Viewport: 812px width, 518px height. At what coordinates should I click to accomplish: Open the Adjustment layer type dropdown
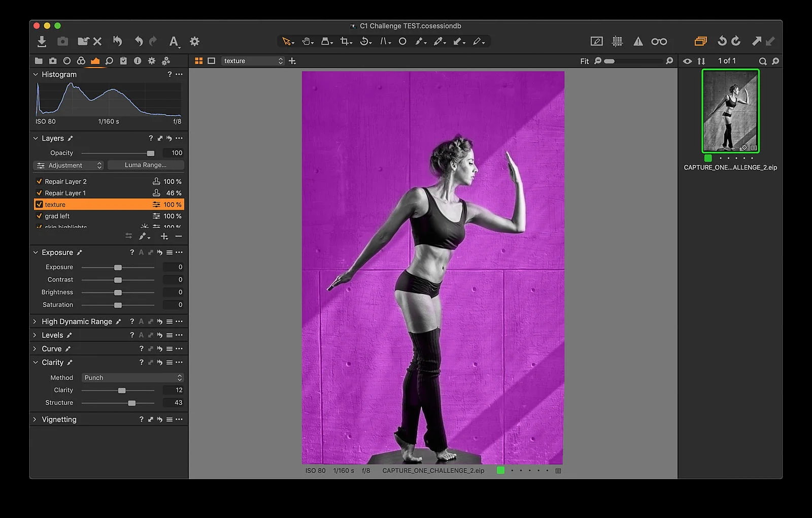69,166
